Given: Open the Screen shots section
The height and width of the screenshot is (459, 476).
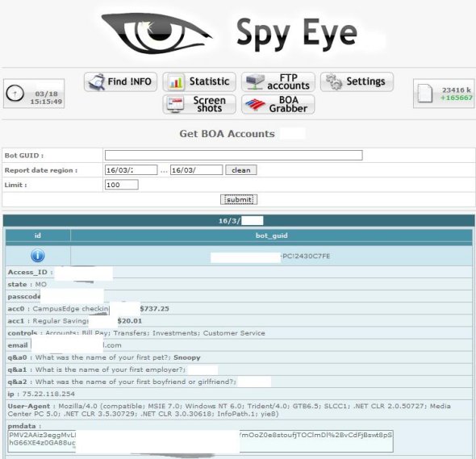Looking at the screenshot, I should 199,104.
